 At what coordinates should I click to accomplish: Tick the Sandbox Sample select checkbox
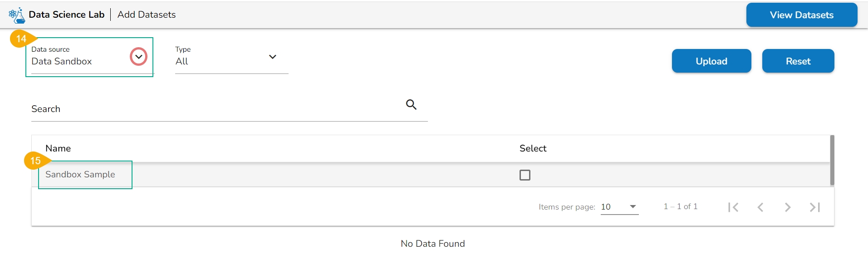click(525, 175)
